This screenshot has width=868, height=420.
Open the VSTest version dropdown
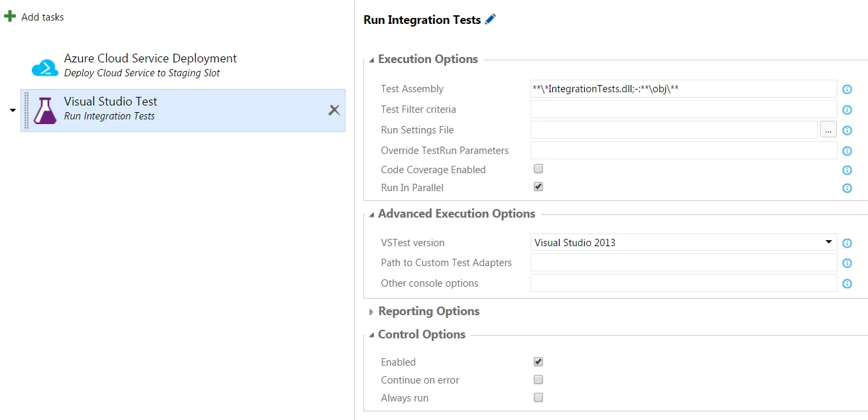683,243
